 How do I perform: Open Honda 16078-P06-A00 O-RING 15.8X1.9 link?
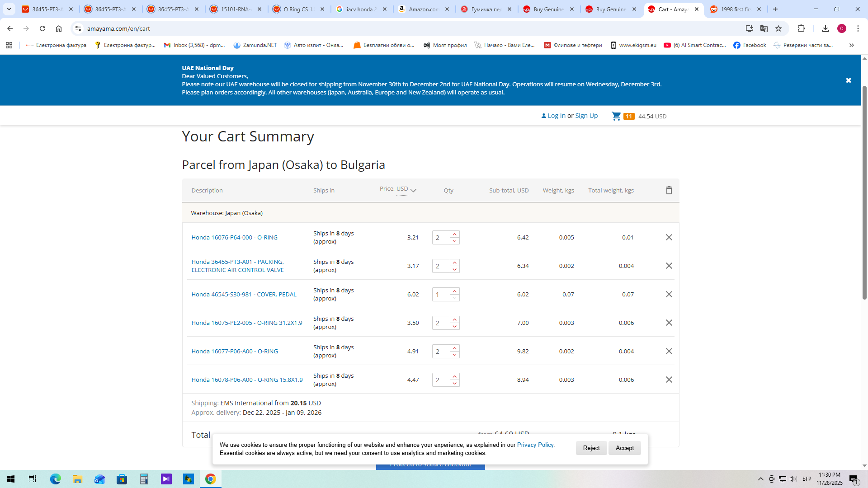point(247,380)
